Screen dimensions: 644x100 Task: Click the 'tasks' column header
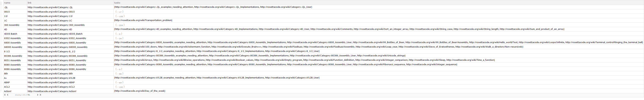click(x=378, y=2)
